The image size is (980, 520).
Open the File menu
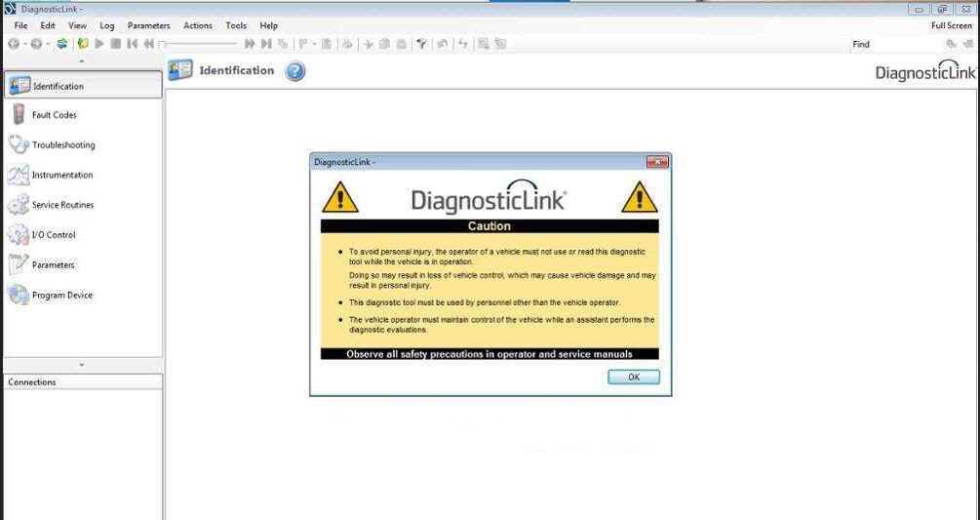[20, 25]
